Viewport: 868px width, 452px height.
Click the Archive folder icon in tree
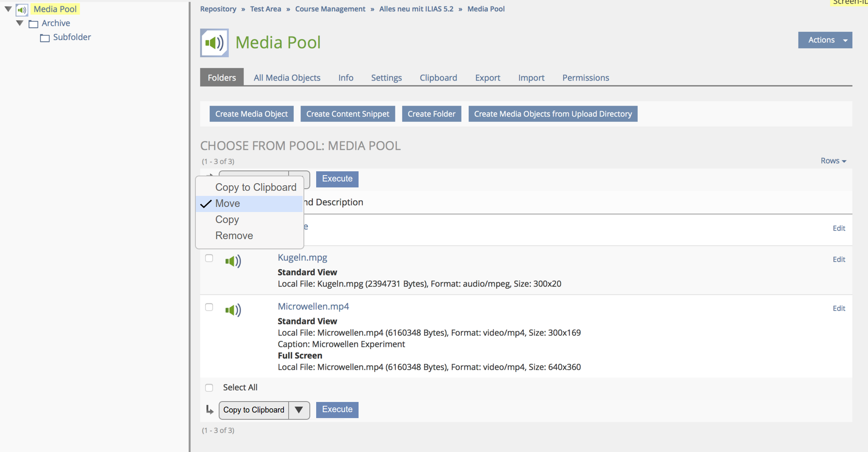(x=33, y=24)
